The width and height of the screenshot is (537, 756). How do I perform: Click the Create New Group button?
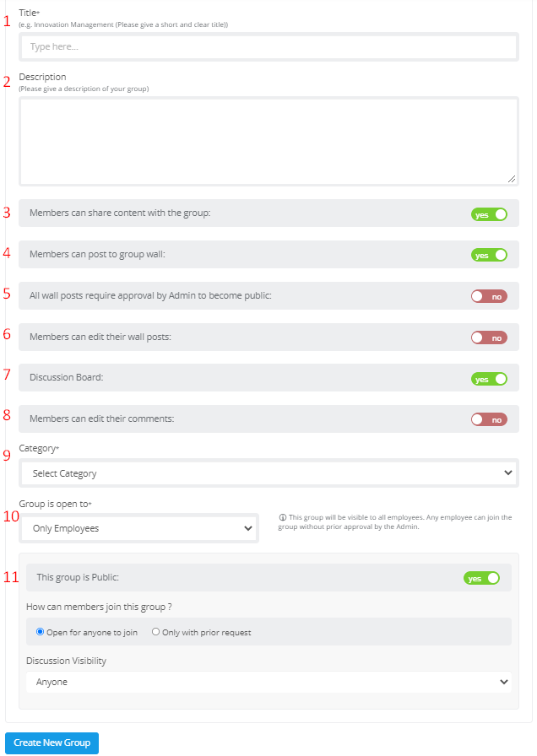(x=52, y=743)
